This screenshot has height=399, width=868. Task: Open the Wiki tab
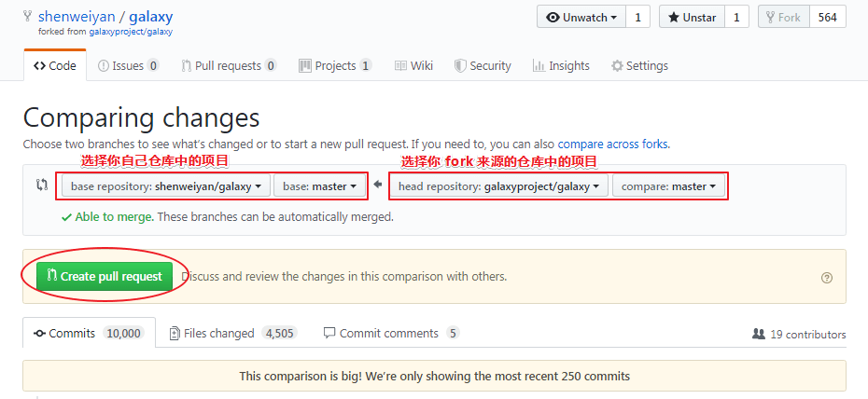413,66
